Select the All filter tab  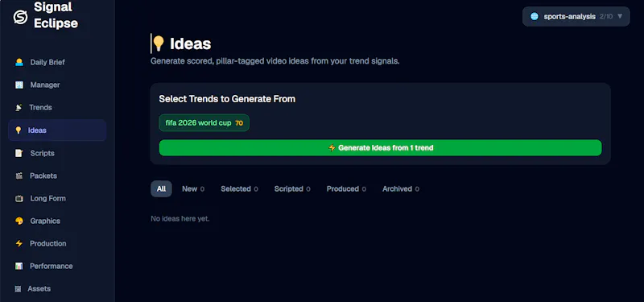click(x=162, y=189)
